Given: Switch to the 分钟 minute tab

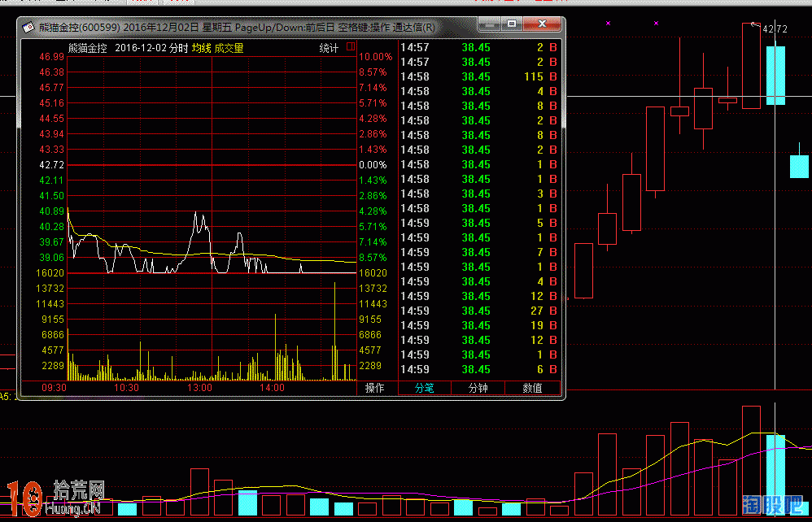Looking at the screenshot, I should click(478, 389).
